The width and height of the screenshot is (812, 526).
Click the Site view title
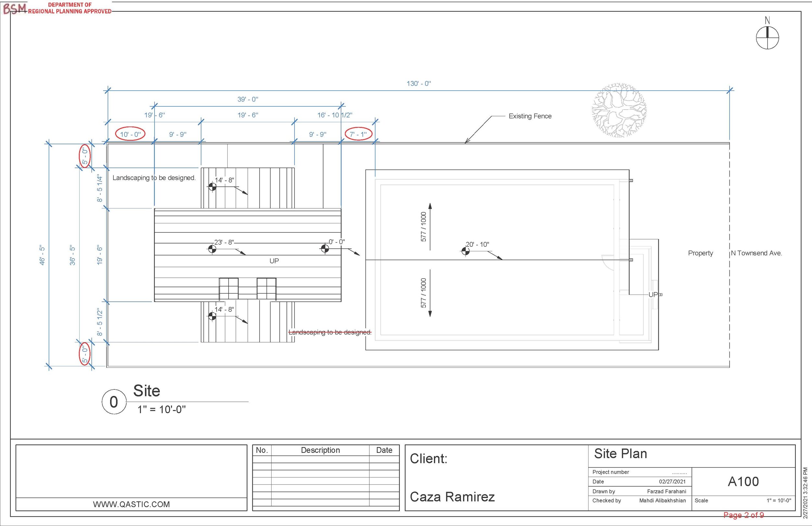(146, 391)
